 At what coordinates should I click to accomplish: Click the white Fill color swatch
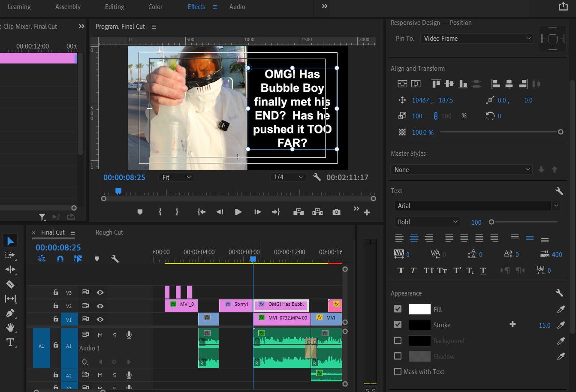click(x=419, y=309)
